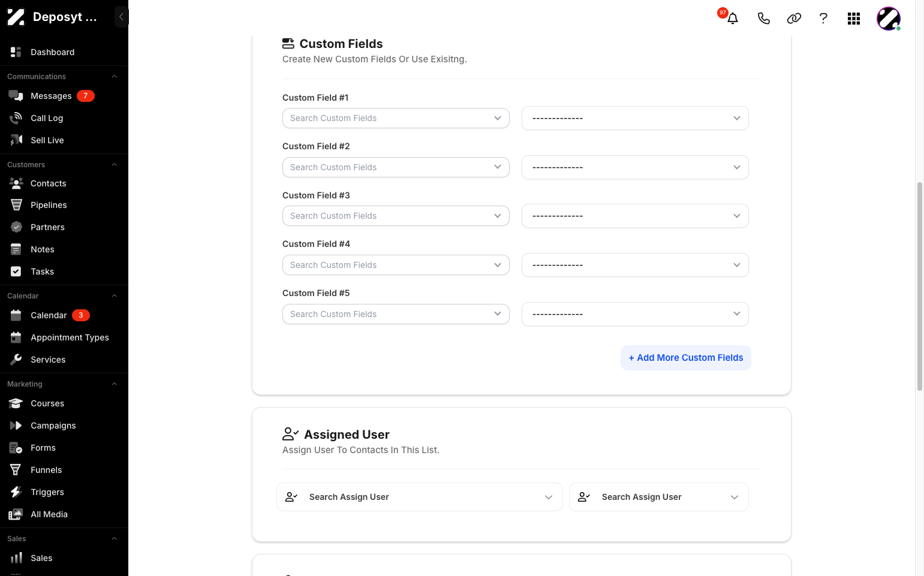Click the page vertical scrollbar
The height and width of the screenshot is (576, 924).
pos(920,287)
